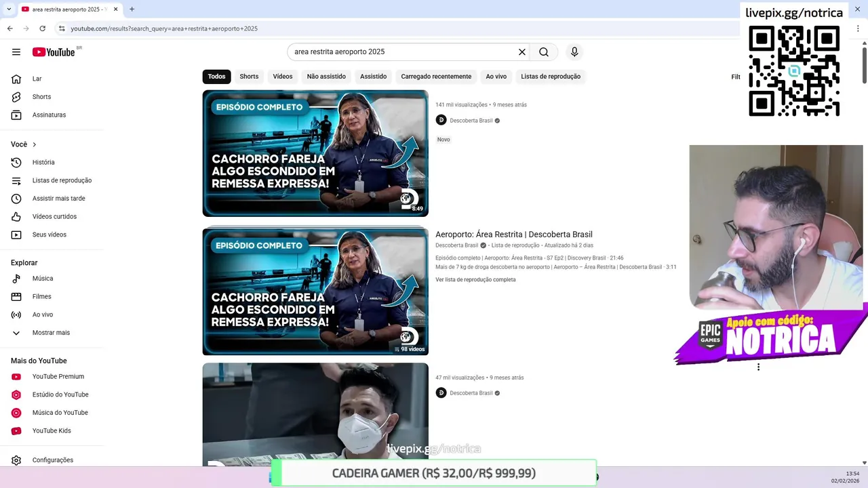The width and height of the screenshot is (868, 488).
Task: Open Descoberta Brasil channel on the 47 mil video
Action: (471, 393)
